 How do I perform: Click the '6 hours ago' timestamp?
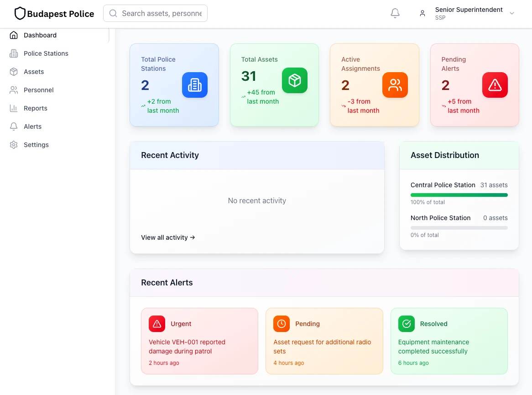pyautogui.click(x=413, y=363)
